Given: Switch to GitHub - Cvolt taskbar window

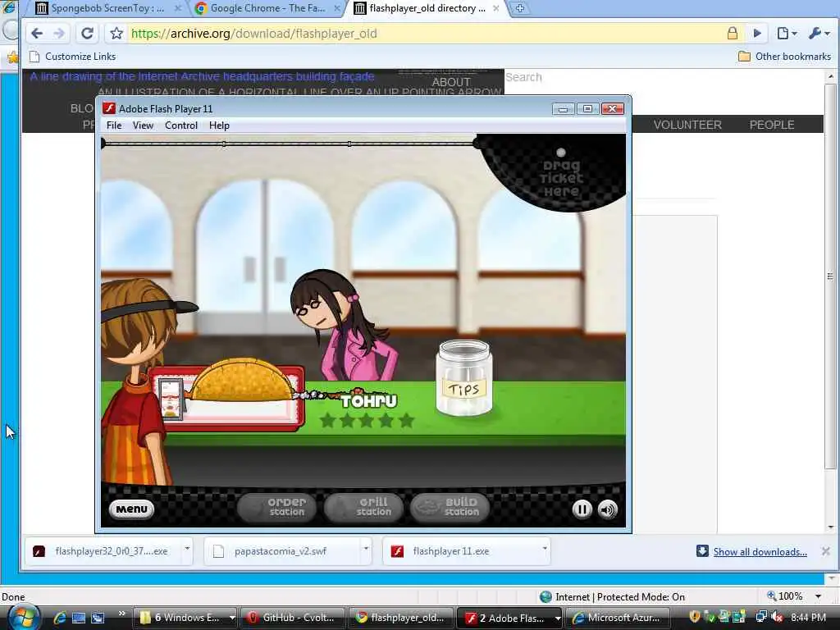Looking at the screenshot, I should (x=293, y=618).
